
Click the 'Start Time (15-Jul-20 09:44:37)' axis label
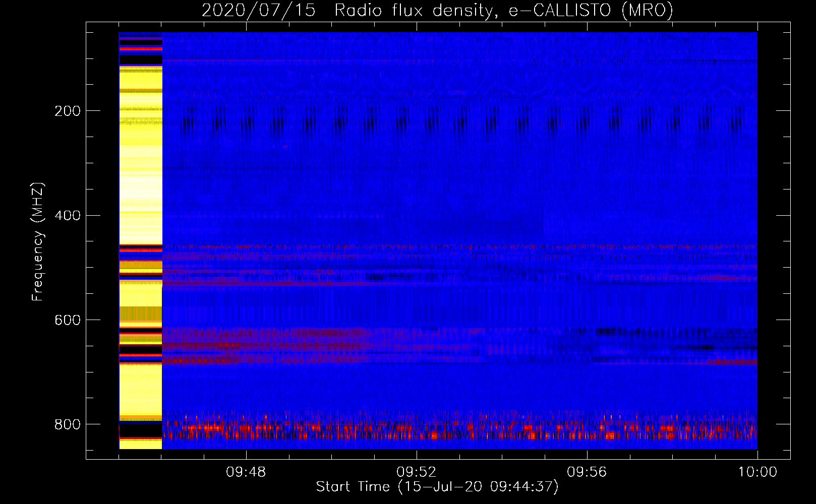click(437, 487)
